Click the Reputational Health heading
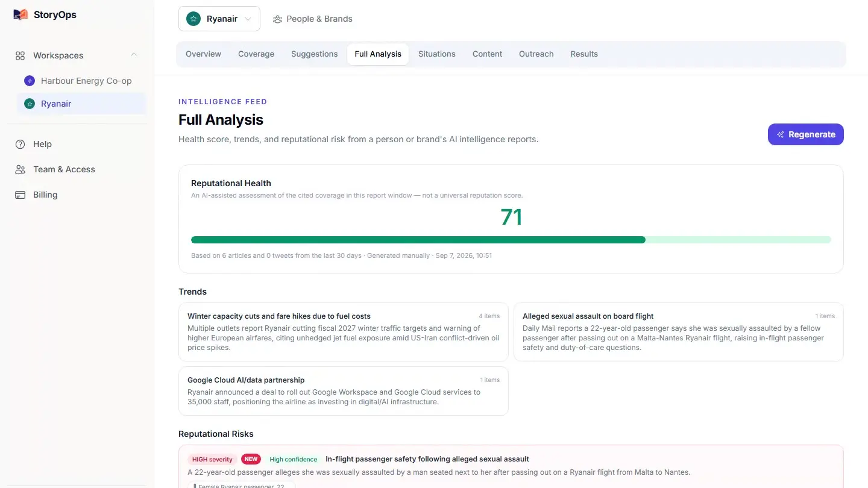The width and height of the screenshot is (868, 488). click(x=231, y=183)
